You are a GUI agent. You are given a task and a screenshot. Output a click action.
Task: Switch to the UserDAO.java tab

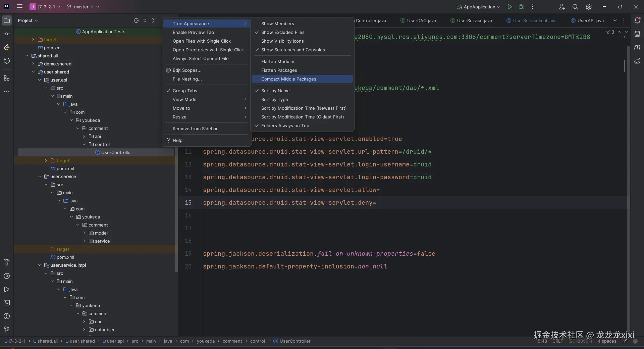pyautogui.click(x=421, y=20)
